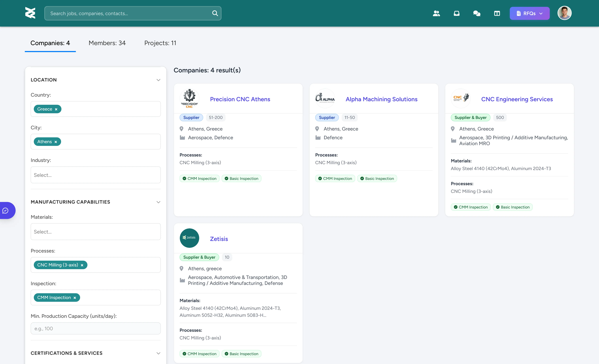The image size is (599, 364).
Task: Open the floating feedback chat bubble
Action: click(x=6, y=210)
